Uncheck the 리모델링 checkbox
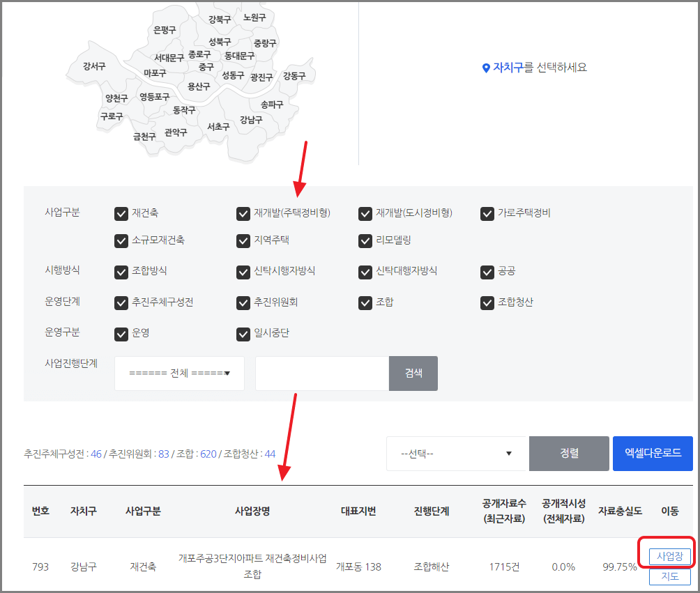This screenshot has width=700, height=593. click(365, 240)
